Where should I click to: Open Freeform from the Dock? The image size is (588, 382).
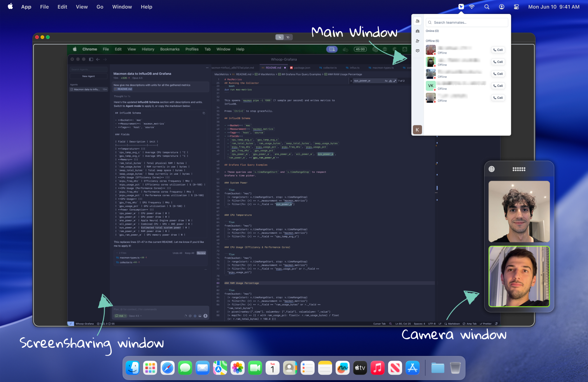click(343, 368)
